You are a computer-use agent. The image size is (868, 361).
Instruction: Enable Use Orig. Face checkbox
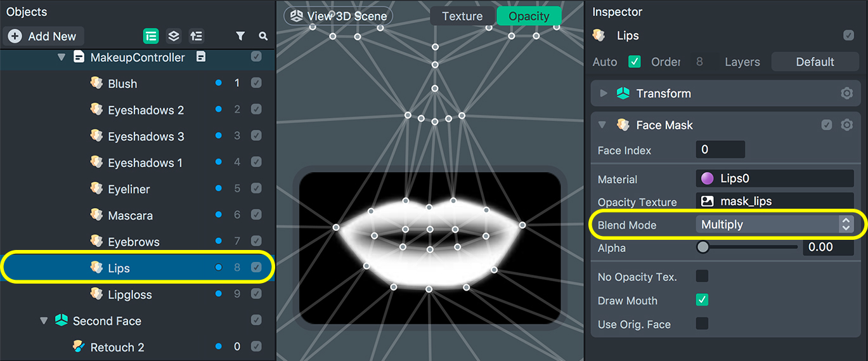(x=702, y=324)
